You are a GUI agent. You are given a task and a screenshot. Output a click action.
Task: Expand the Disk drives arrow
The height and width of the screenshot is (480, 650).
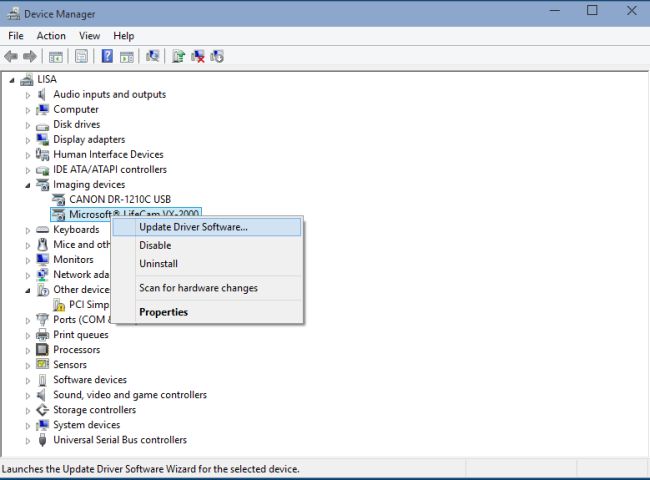coord(28,125)
